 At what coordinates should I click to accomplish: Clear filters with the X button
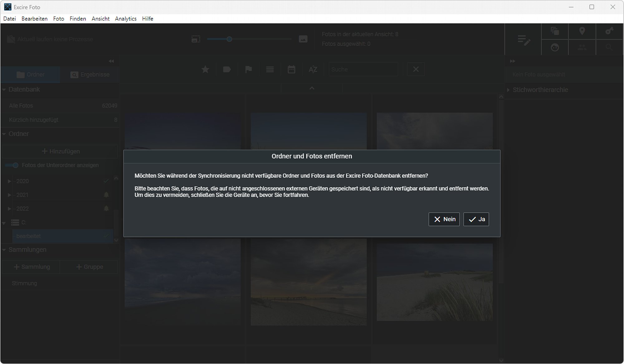[x=416, y=69]
